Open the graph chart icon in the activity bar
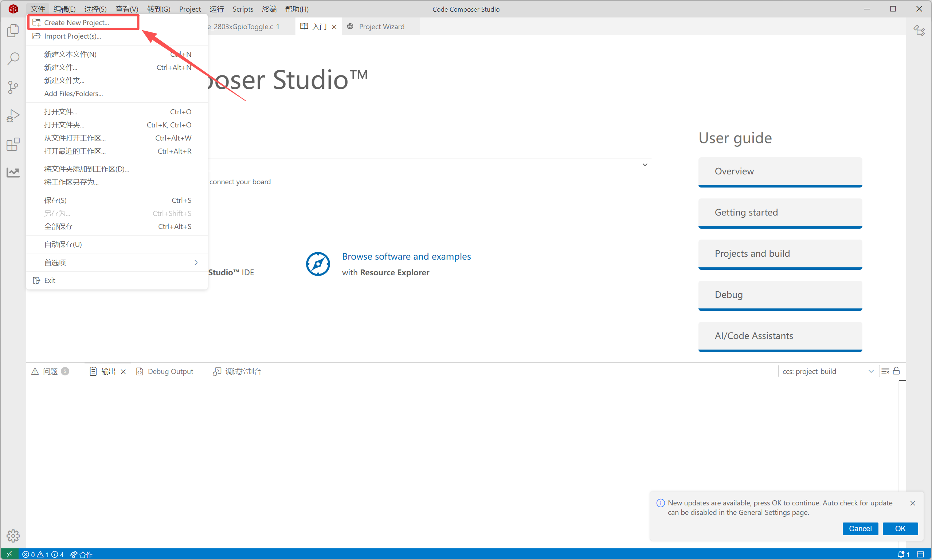Image resolution: width=932 pixels, height=560 pixels. tap(13, 173)
